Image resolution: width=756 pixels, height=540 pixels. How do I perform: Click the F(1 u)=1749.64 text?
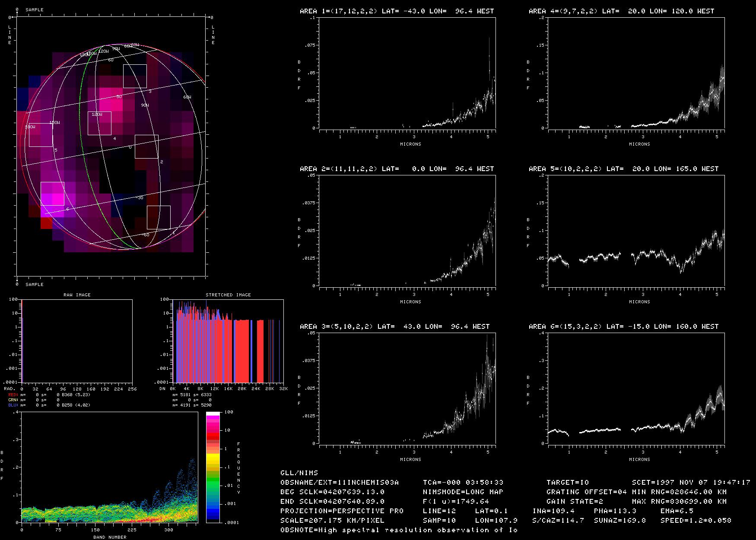coord(456,502)
